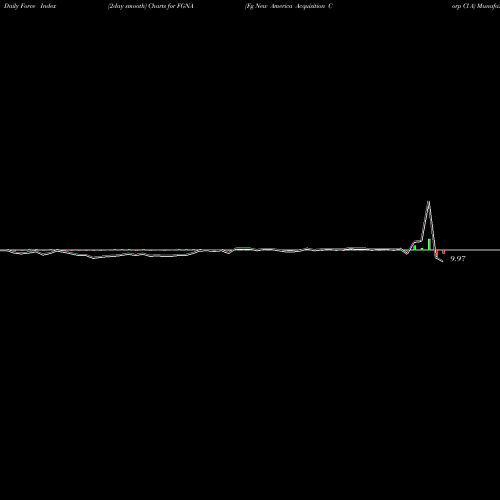
Task: Click the '(2day smooth) Charts for FGNA' text
Action: pyautogui.click(x=151, y=6)
